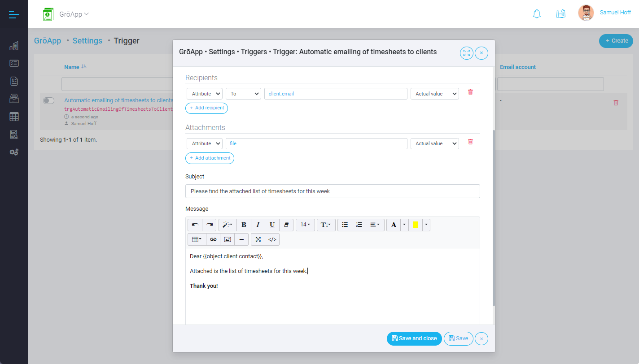Viewport: 639px width, 364px height.
Task: Toggle full screen editor mode
Action: (x=258, y=239)
